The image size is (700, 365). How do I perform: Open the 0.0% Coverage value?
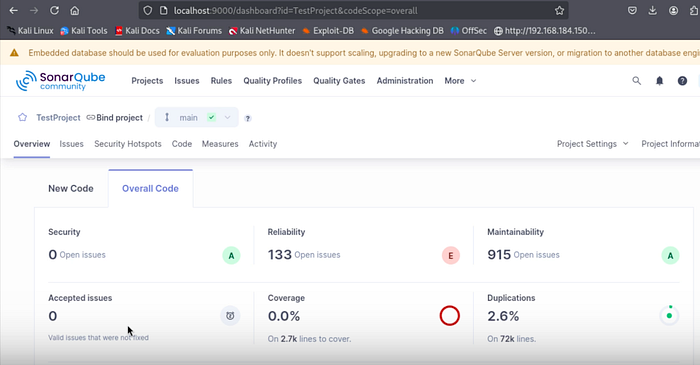284,316
